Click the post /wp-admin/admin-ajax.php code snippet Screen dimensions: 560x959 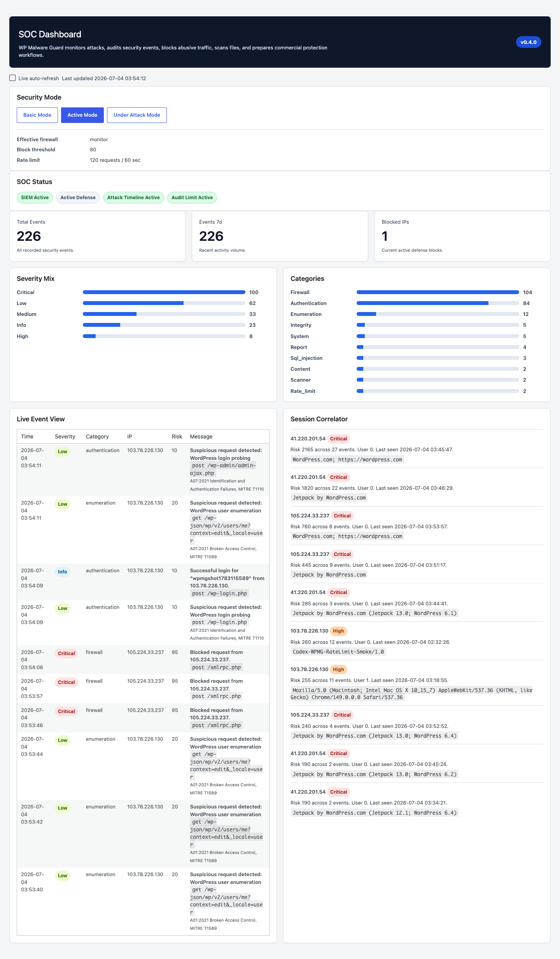pyautogui.click(x=223, y=469)
